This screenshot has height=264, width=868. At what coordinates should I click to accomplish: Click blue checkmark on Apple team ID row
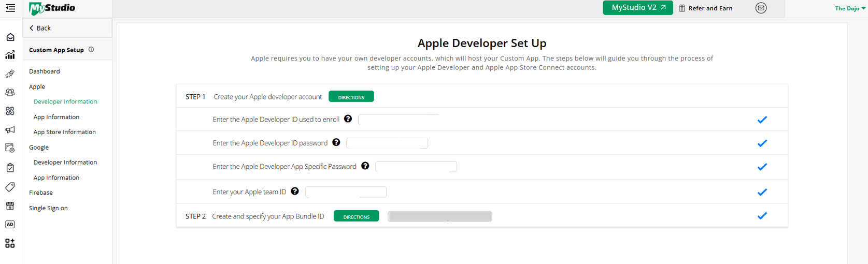pyautogui.click(x=762, y=192)
